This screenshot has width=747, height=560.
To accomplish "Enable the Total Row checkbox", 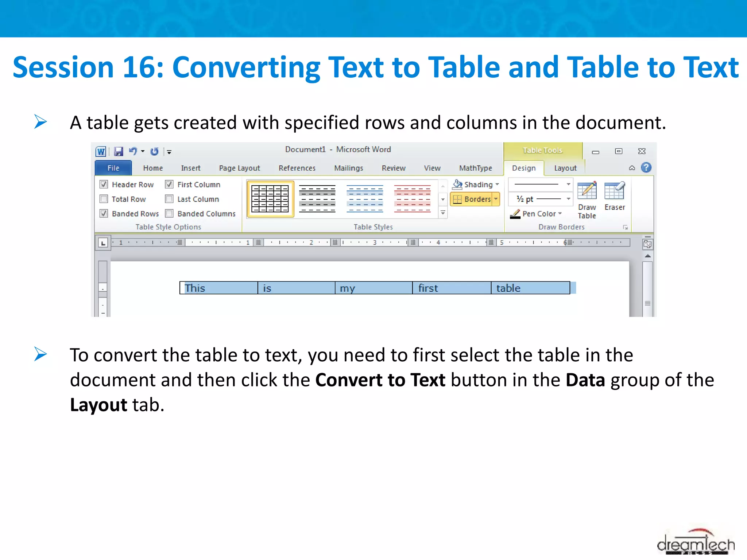I will tap(104, 199).
